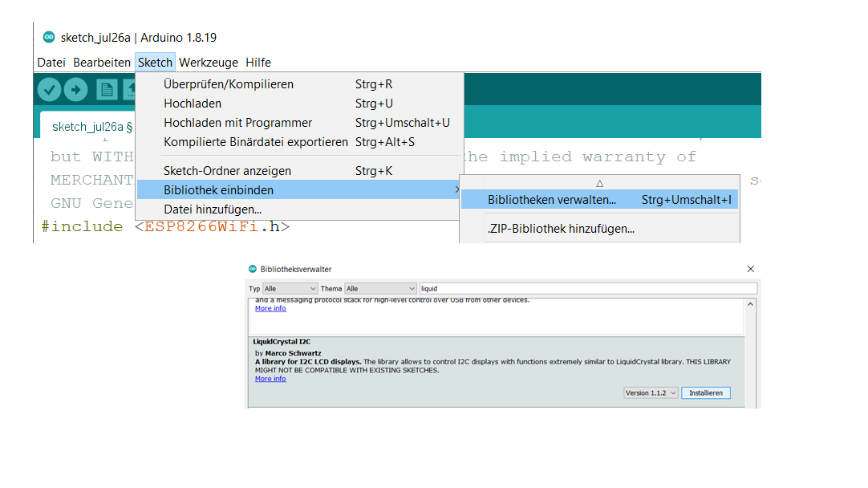Close the Bibliotheksverwalter dialog
The image size is (868, 488).
750,270
